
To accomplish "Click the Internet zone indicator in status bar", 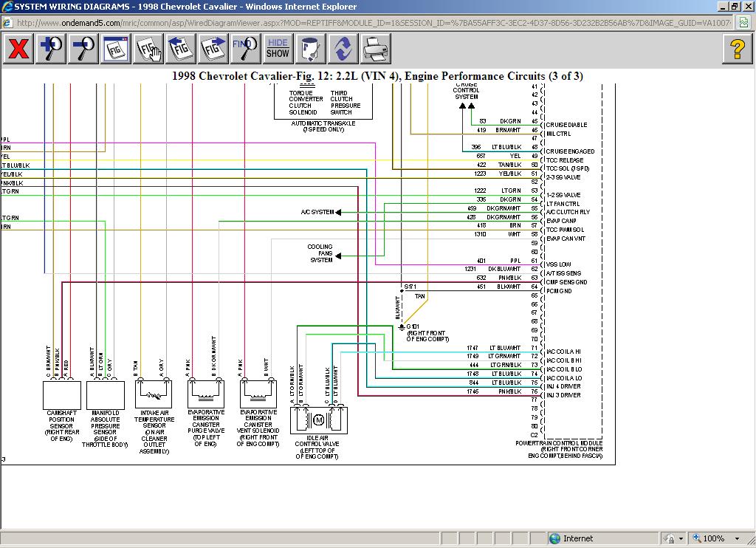I will pyautogui.click(x=571, y=538).
